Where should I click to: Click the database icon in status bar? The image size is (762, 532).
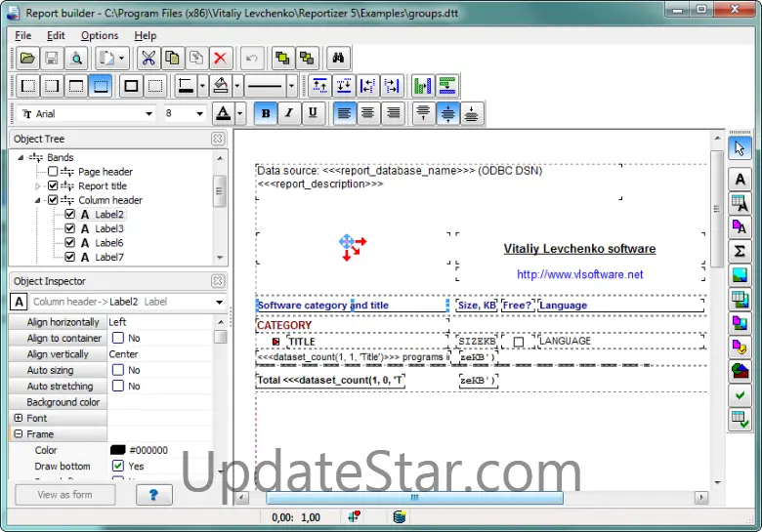pyautogui.click(x=399, y=517)
